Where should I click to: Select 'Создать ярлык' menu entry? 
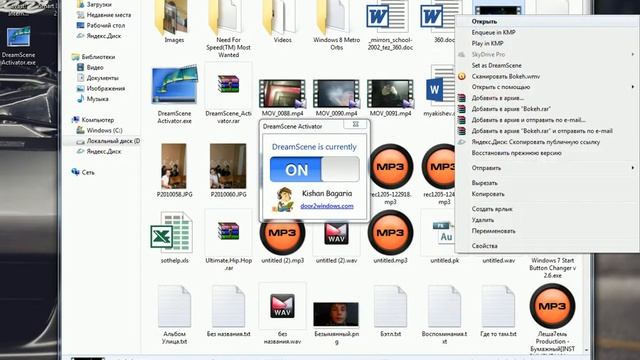tap(492, 209)
